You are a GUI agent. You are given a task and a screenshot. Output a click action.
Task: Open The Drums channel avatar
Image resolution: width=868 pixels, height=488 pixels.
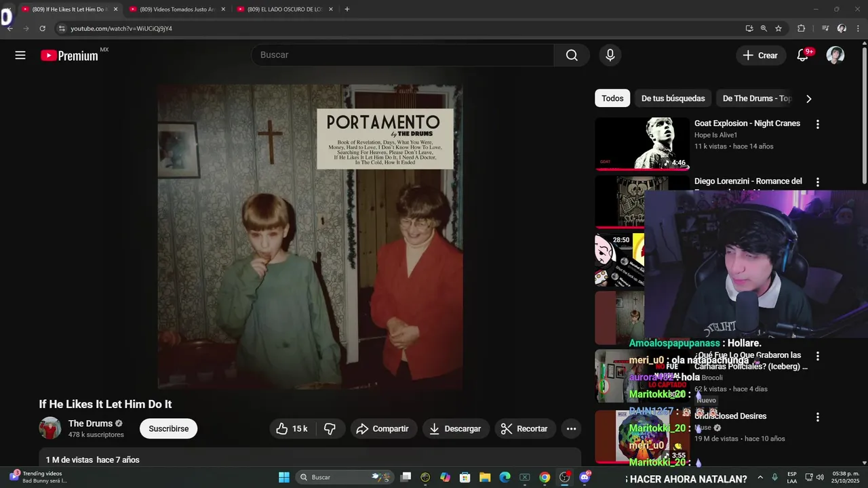(50, 428)
